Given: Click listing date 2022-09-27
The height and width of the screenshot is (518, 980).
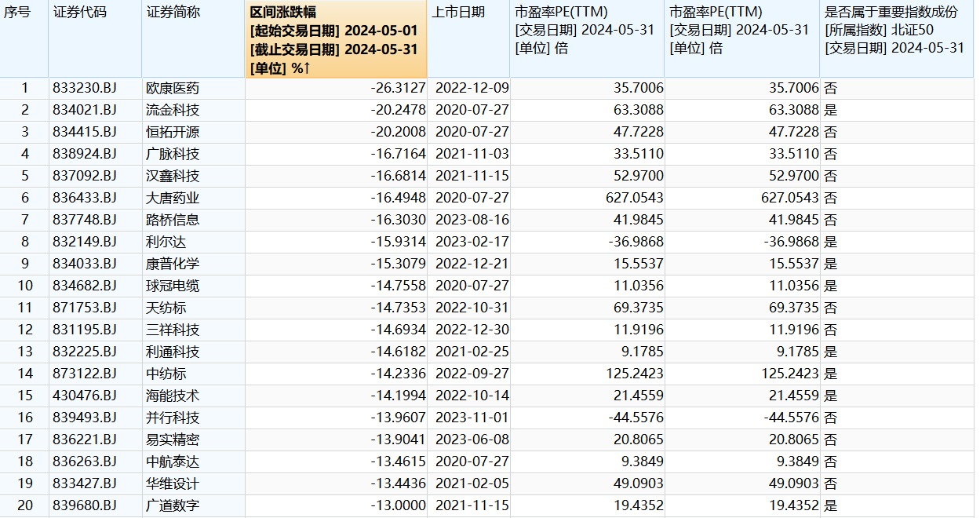Looking at the screenshot, I should [472, 374].
